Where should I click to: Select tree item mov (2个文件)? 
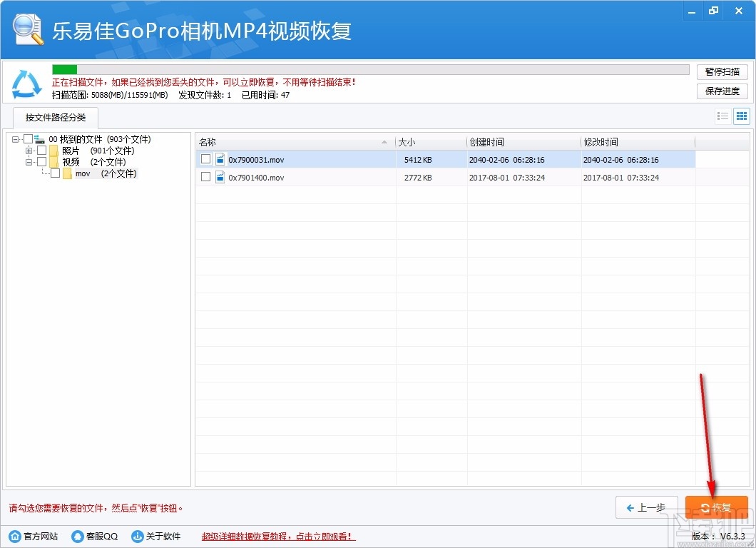[x=106, y=173]
